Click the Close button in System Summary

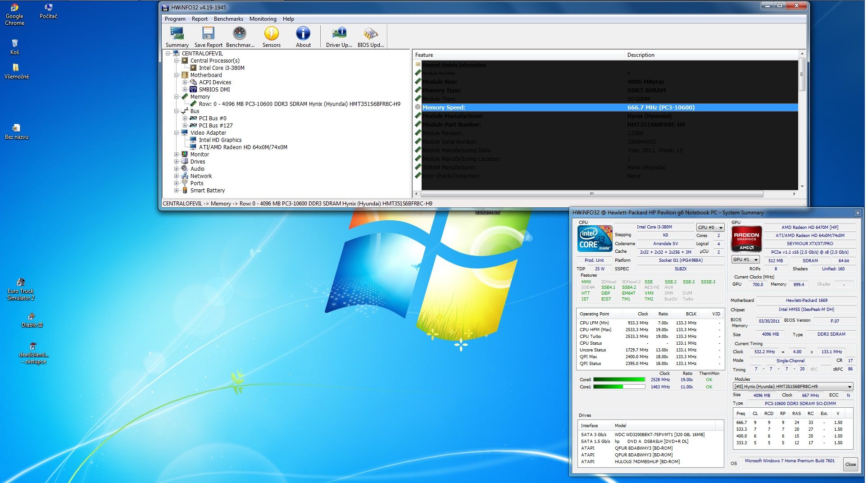pos(850,464)
